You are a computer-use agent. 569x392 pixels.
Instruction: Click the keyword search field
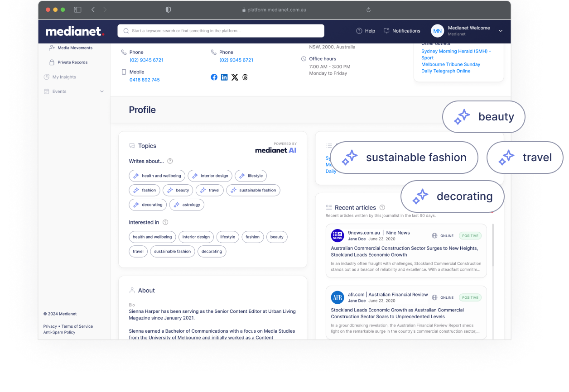click(x=220, y=31)
